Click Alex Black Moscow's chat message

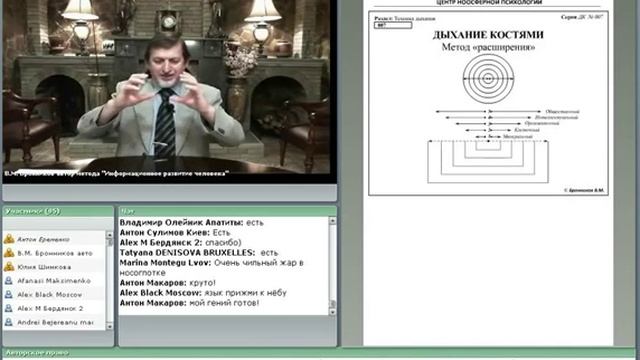(x=203, y=293)
